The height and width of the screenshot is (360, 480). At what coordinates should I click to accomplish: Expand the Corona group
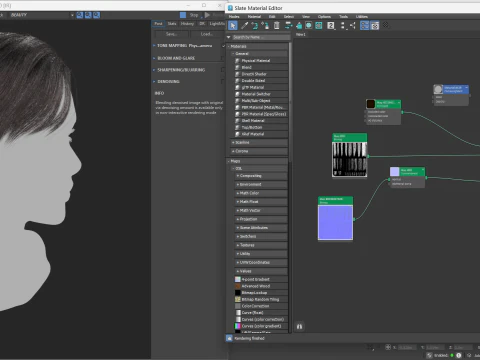pos(259,151)
